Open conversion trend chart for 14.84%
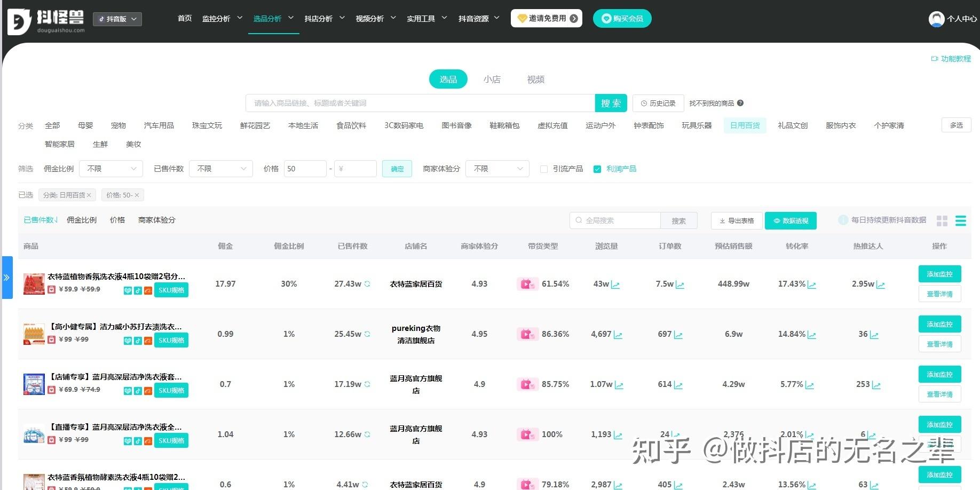This screenshot has height=490, width=980. [812, 335]
